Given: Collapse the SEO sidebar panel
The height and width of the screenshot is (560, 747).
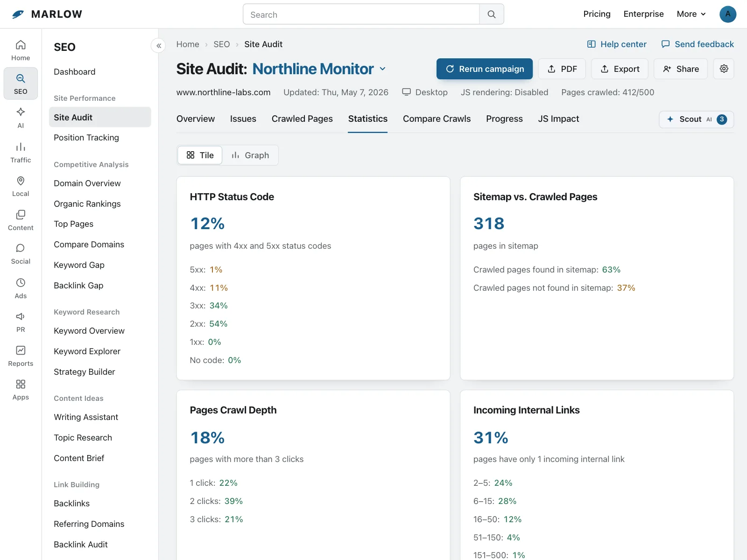Looking at the screenshot, I should pyautogui.click(x=158, y=45).
